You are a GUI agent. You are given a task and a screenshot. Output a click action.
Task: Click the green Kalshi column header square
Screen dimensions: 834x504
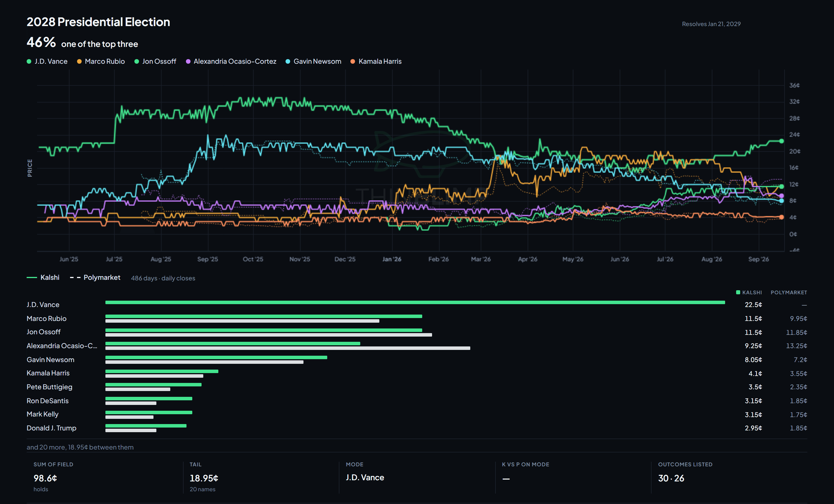[738, 292]
